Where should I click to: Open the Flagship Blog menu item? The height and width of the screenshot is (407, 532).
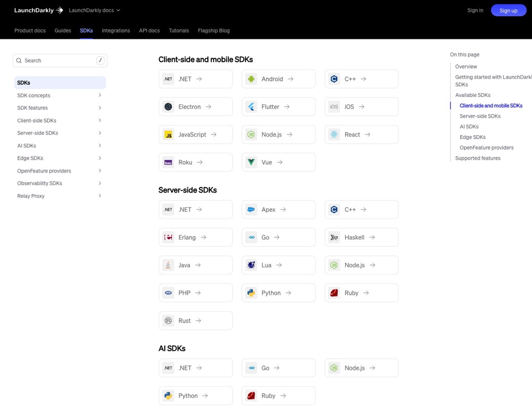pyautogui.click(x=214, y=30)
